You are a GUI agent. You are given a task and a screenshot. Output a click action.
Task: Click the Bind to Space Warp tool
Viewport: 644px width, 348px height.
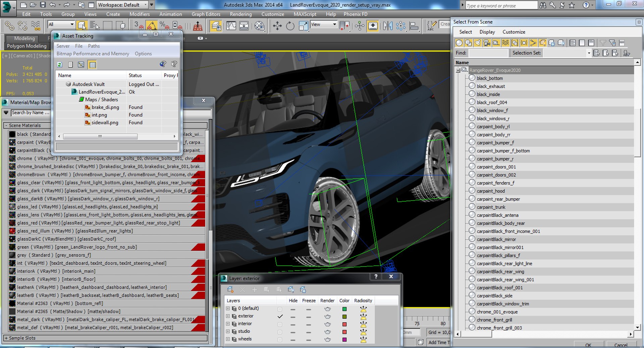pos(35,25)
